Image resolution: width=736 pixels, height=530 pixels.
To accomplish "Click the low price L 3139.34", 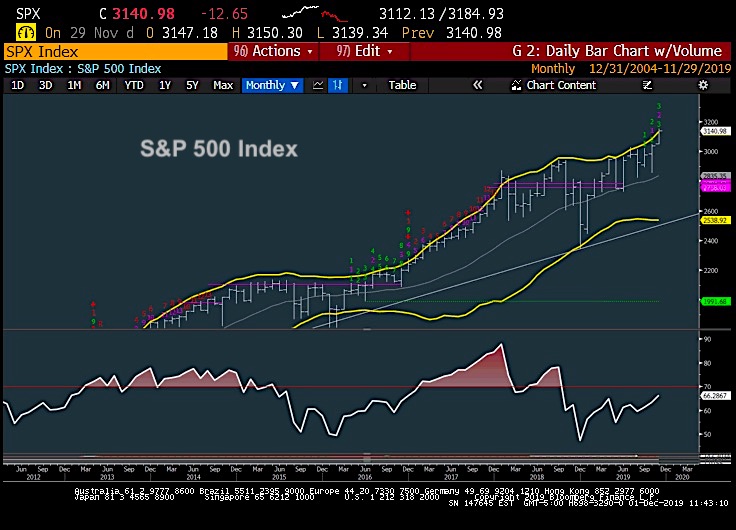I will coord(353,33).
